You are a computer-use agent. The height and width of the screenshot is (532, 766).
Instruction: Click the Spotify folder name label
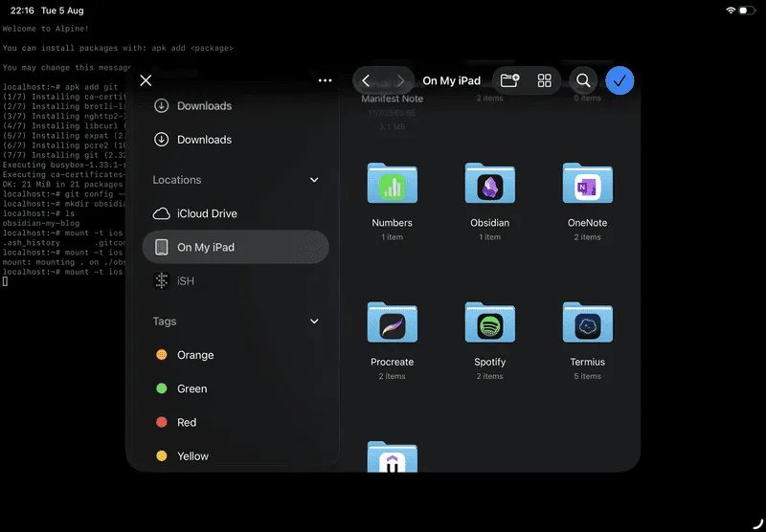[x=490, y=362]
